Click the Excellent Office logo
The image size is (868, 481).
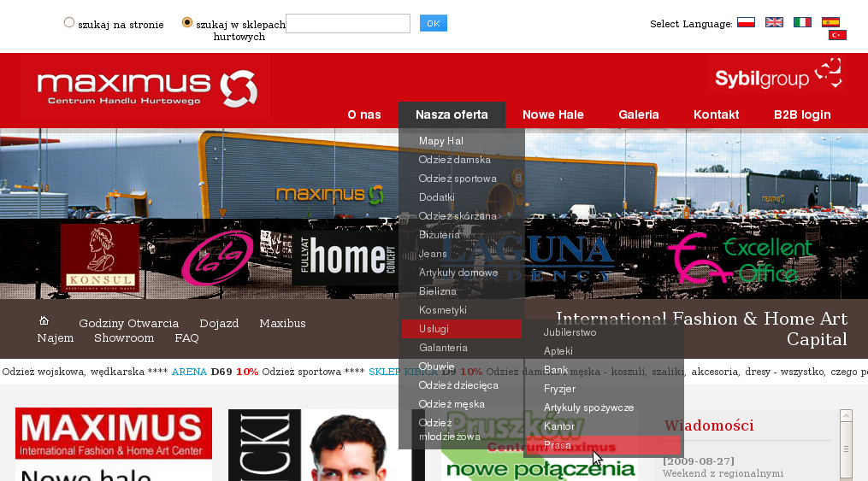click(740, 258)
